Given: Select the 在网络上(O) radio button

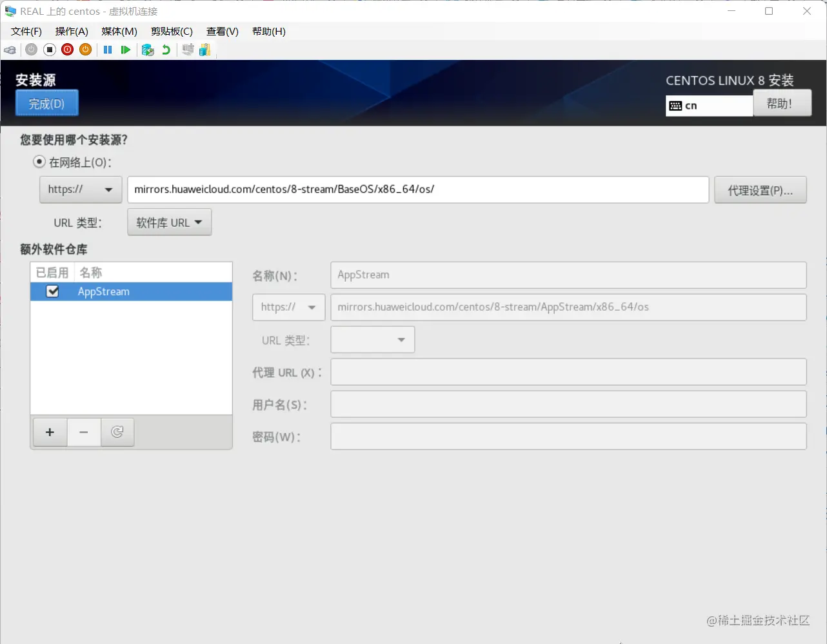Looking at the screenshot, I should coord(39,162).
